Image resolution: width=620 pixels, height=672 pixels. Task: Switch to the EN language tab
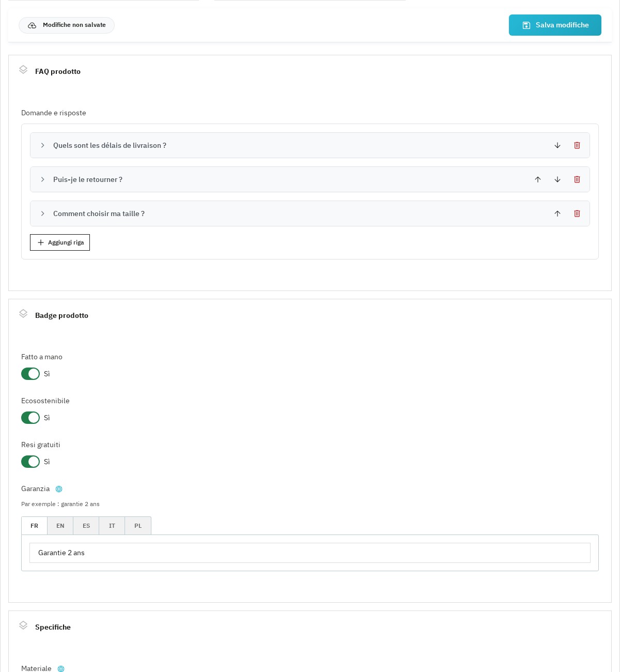click(x=60, y=526)
